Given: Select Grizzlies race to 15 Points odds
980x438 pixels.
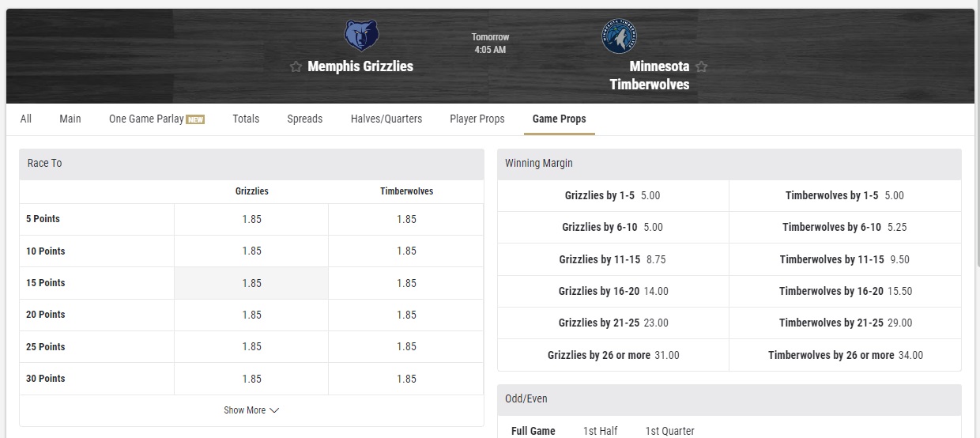Looking at the screenshot, I should [x=251, y=283].
